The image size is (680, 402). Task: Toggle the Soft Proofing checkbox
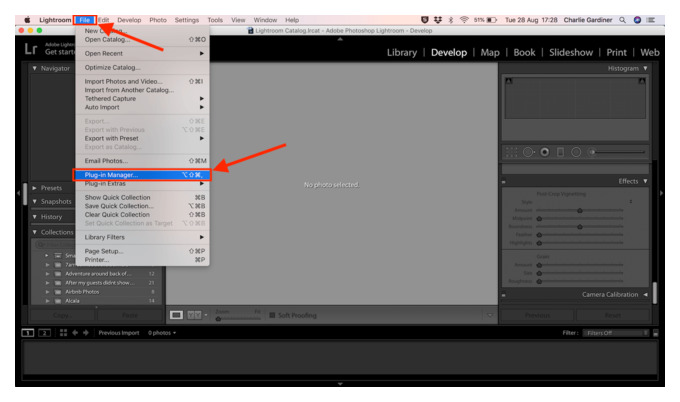click(x=272, y=315)
